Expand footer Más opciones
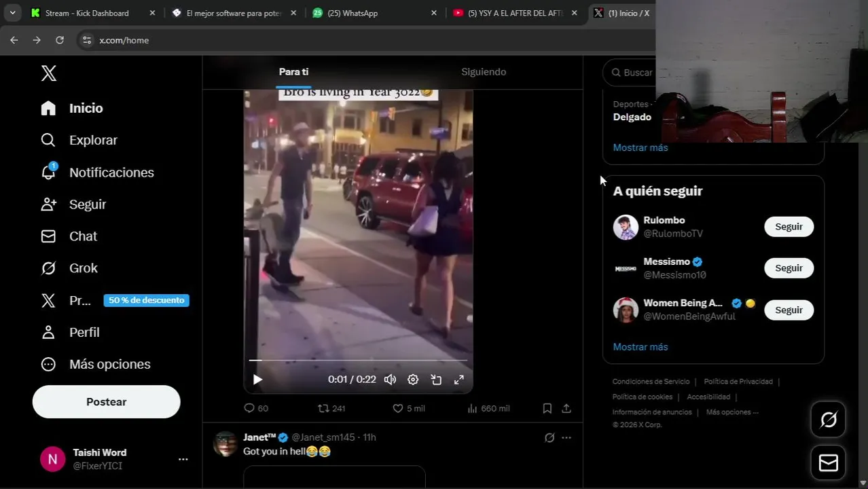868x489 pixels. coord(732,412)
